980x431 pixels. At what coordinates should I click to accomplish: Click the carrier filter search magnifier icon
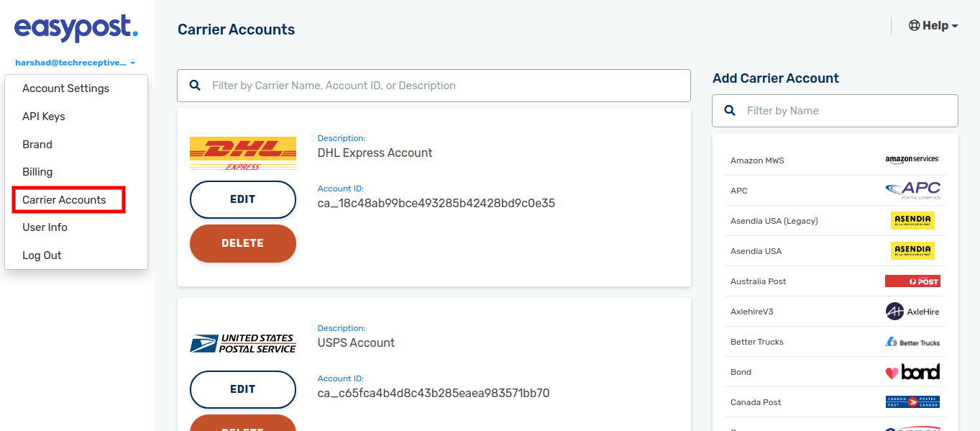click(195, 86)
